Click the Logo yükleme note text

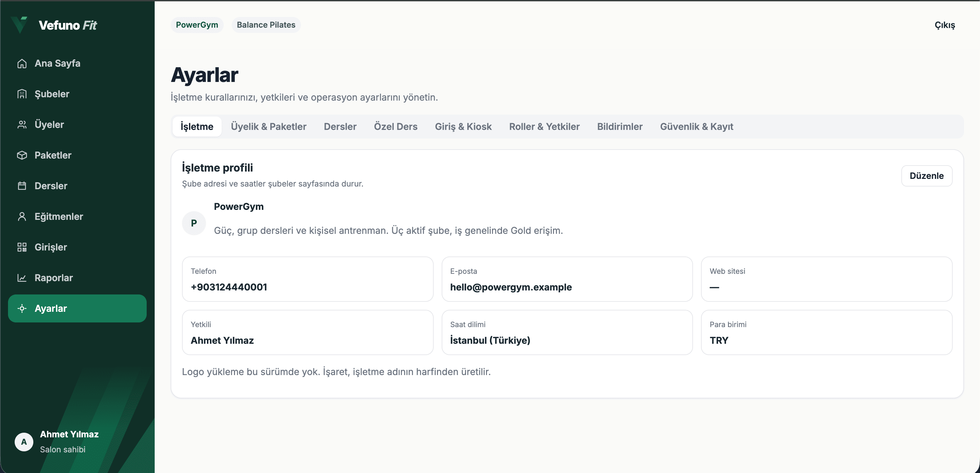[336, 371]
